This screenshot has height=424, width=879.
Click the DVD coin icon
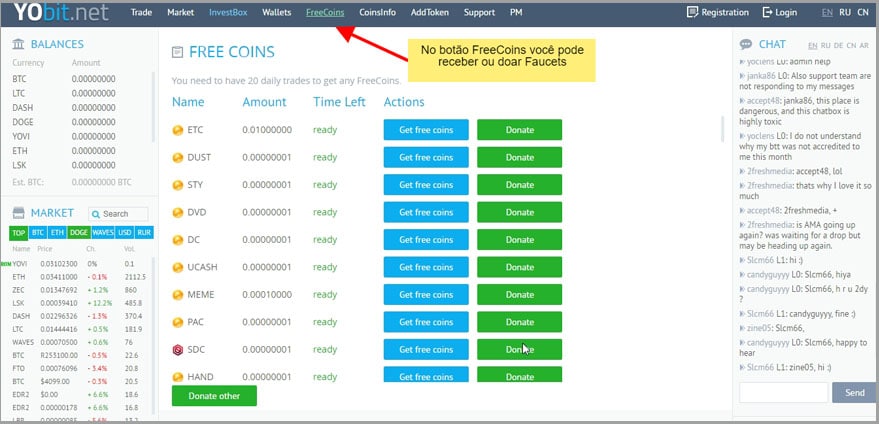[178, 213]
